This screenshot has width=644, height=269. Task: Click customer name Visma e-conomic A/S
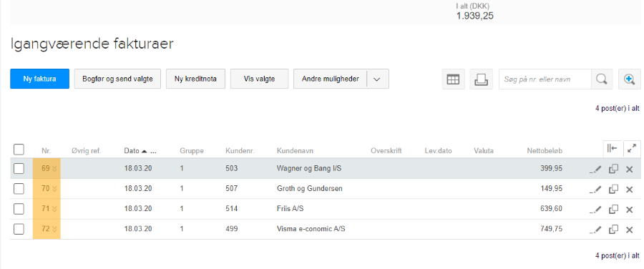311,229
